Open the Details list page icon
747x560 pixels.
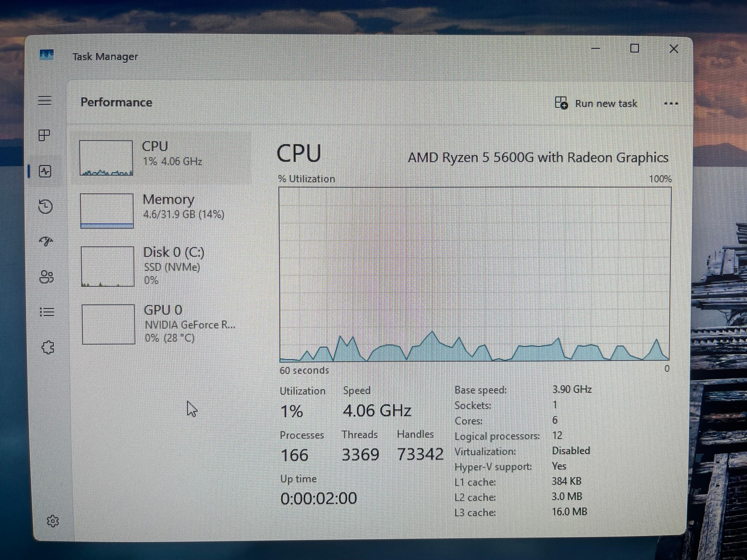[x=47, y=312]
